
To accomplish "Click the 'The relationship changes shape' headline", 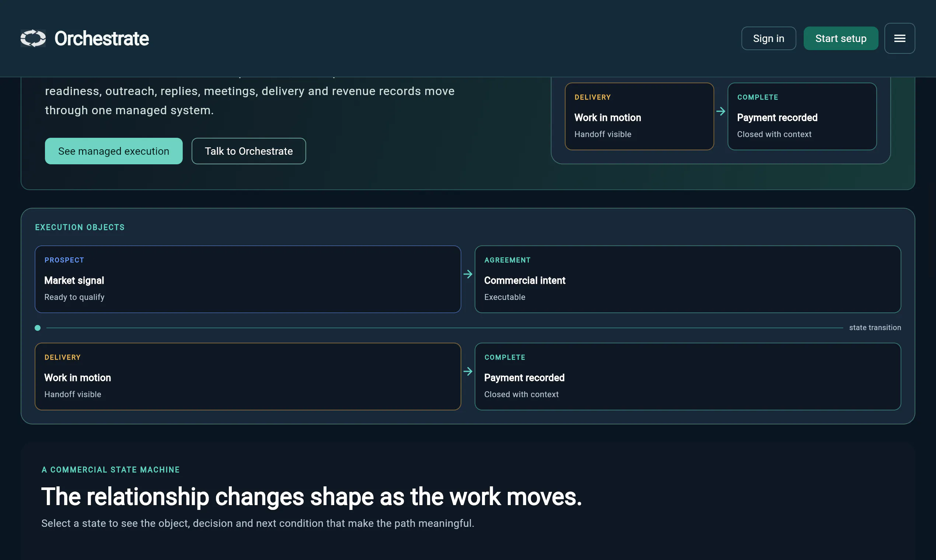I will point(311,497).
